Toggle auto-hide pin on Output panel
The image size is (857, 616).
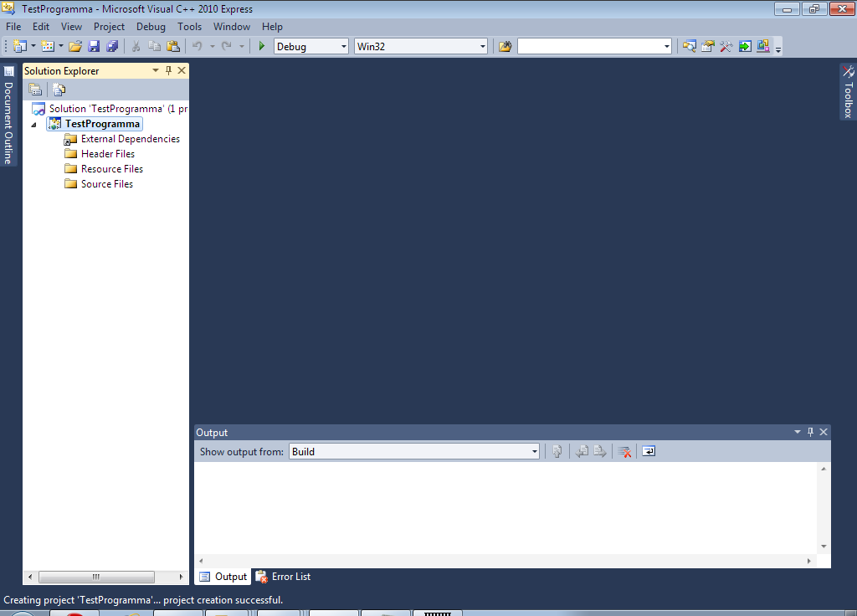coord(810,432)
